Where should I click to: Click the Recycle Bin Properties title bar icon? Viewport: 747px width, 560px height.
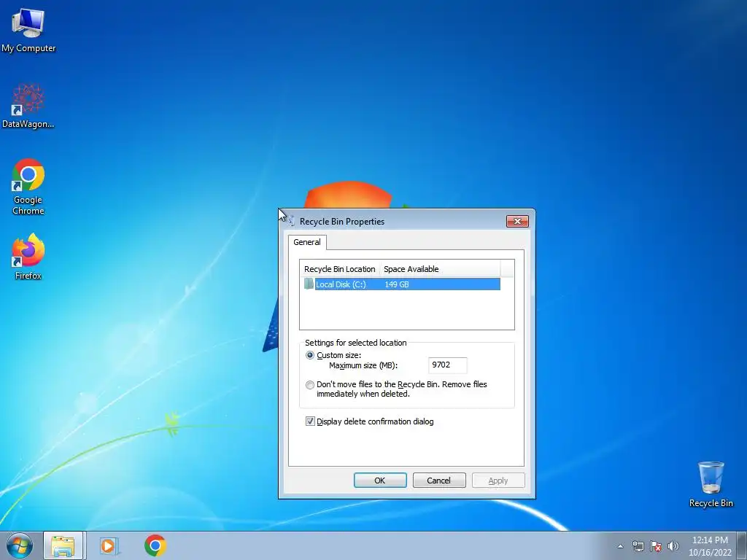tap(290, 222)
